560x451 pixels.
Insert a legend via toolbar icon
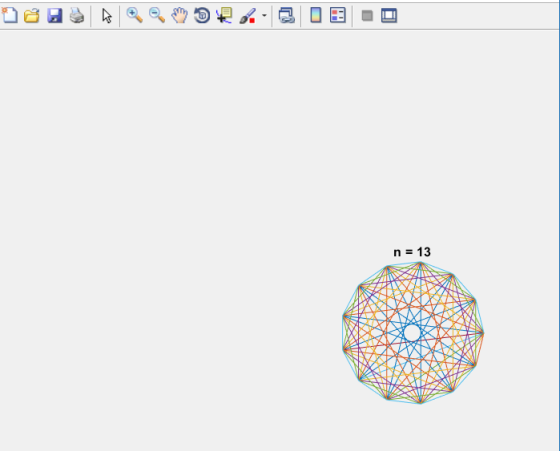point(338,15)
